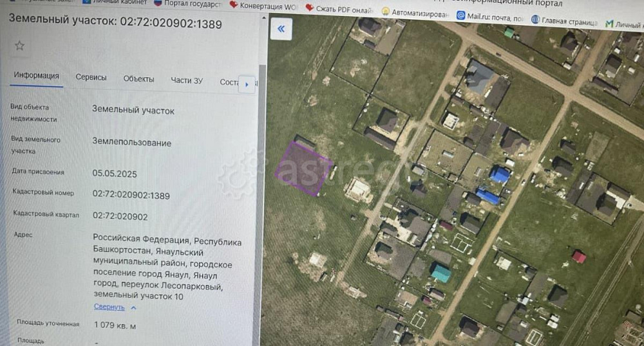Screen dimensions: 644x346
Task: Collapse address with chevron beside Свернуть
Action: click(x=133, y=308)
